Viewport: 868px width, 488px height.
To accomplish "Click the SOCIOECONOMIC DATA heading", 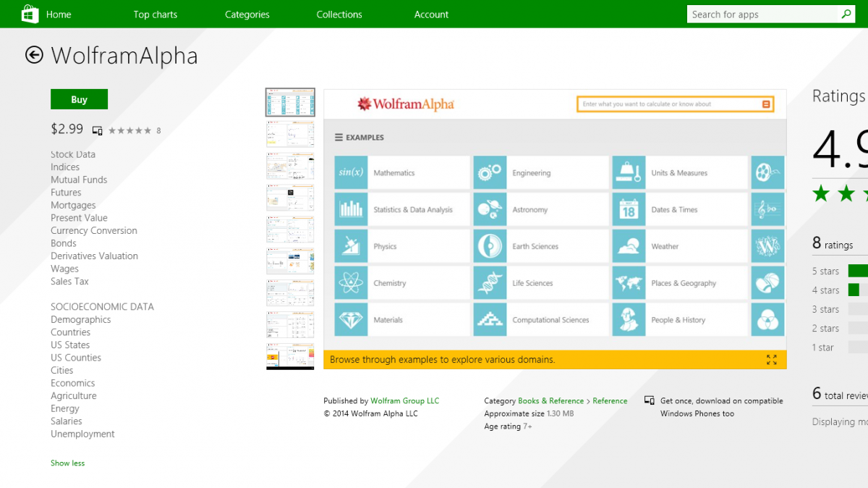I will [102, 307].
